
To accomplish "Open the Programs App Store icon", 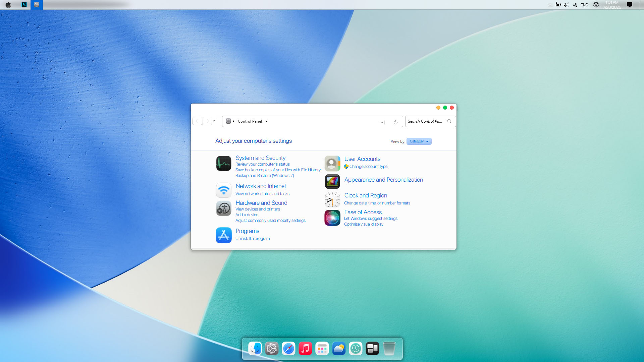I will tap(223, 235).
